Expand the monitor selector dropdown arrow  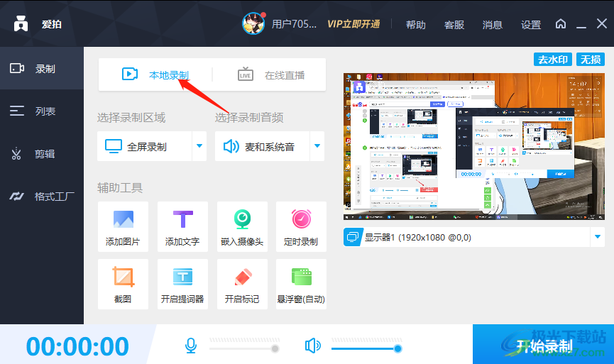pos(598,237)
